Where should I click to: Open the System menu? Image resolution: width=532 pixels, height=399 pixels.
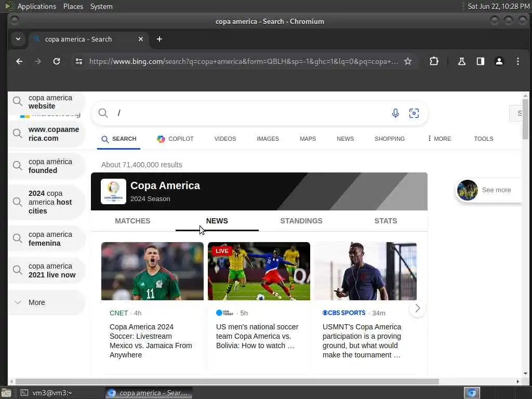[x=101, y=6]
